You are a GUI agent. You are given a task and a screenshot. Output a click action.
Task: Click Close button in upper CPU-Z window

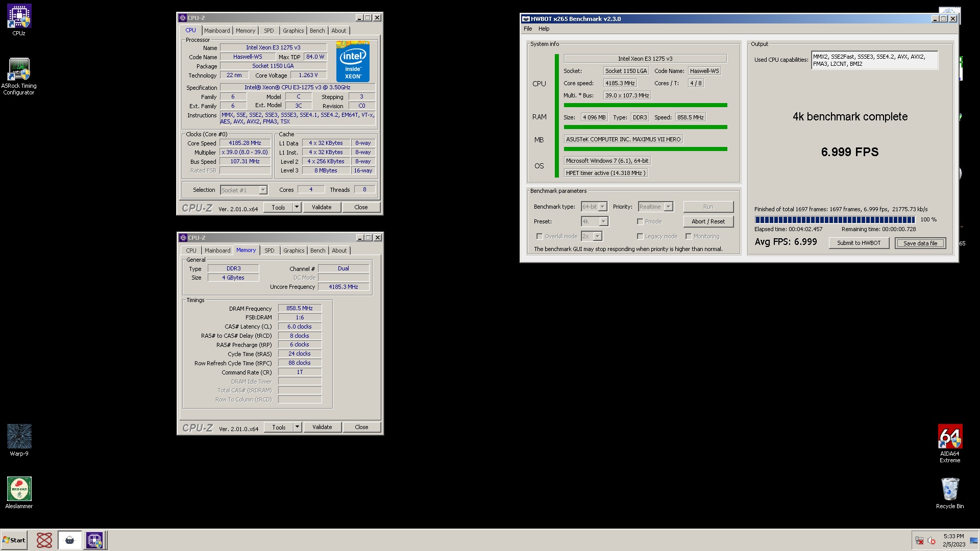tap(361, 207)
